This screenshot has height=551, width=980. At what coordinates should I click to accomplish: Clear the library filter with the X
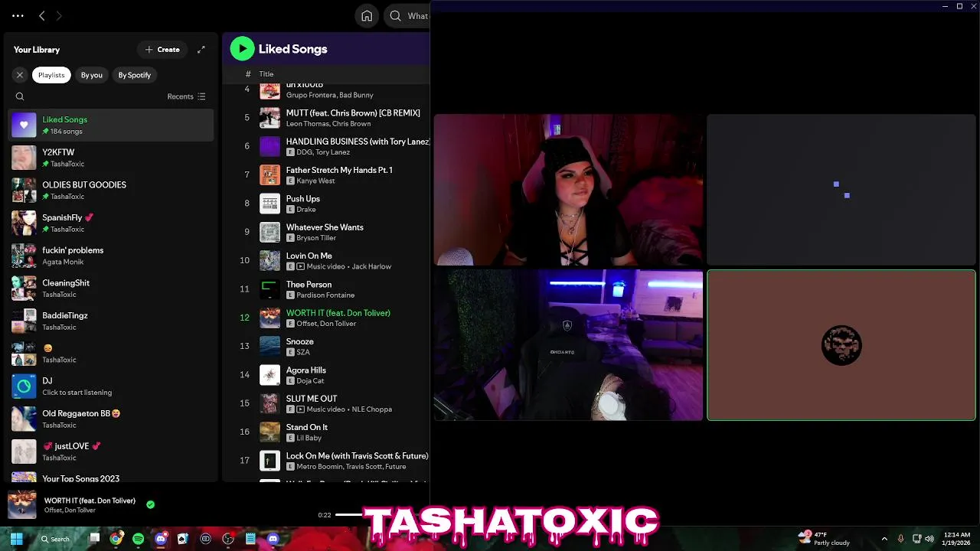[20, 75]
